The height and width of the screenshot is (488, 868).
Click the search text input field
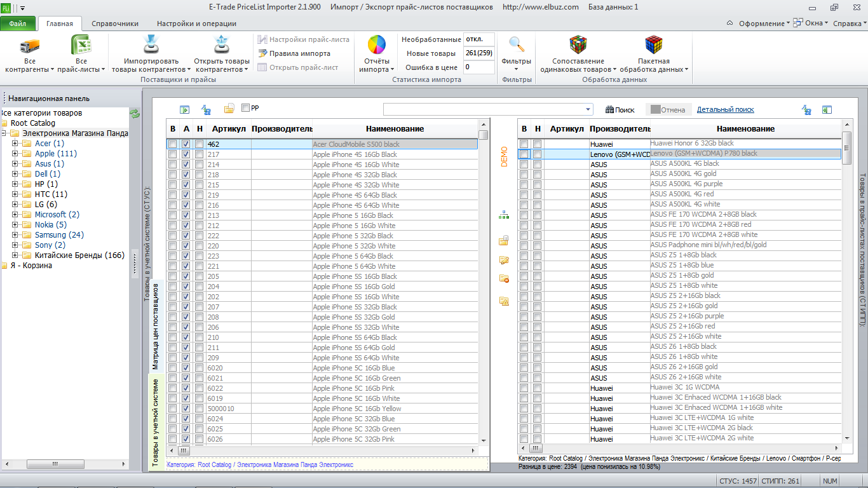483,109
